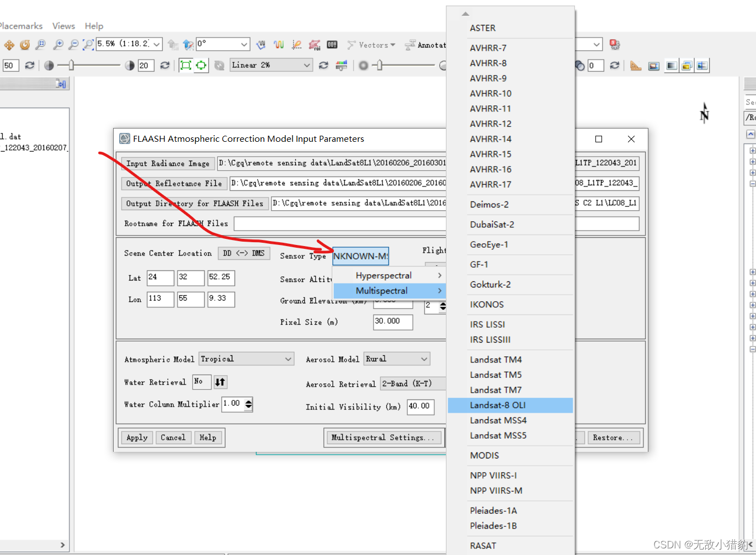Open the Views menu

[x=63, y=26]
